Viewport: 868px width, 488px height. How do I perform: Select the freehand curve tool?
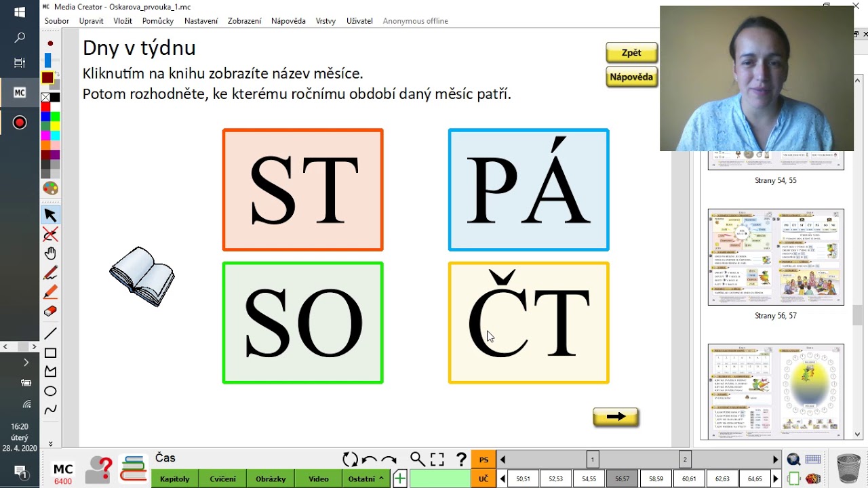(50, 410)
